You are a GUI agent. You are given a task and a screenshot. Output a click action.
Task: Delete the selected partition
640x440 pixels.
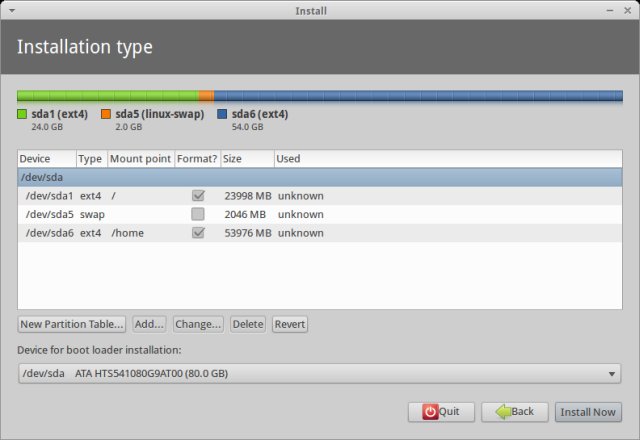point(248,324)
